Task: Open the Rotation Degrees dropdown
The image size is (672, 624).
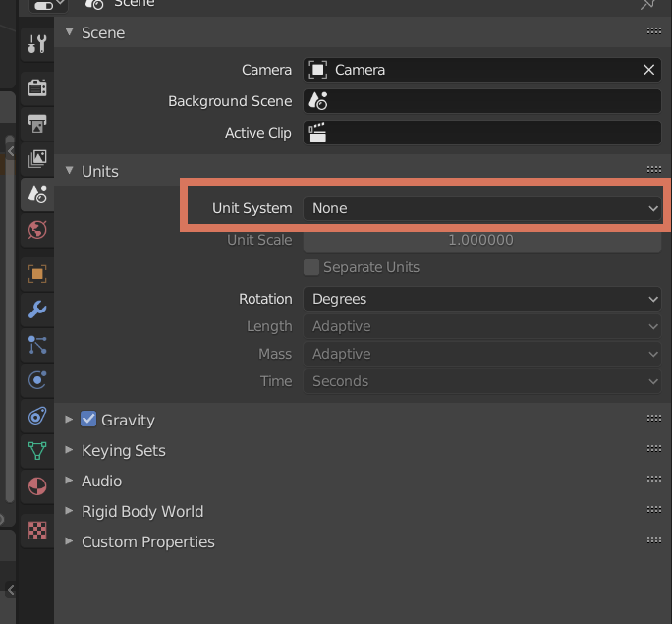Action: [x=482, y=299]
